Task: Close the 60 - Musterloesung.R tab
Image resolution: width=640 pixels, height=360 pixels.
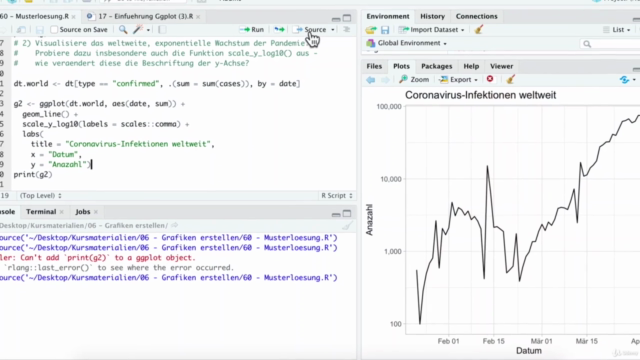Action: [x=73, y=17]
